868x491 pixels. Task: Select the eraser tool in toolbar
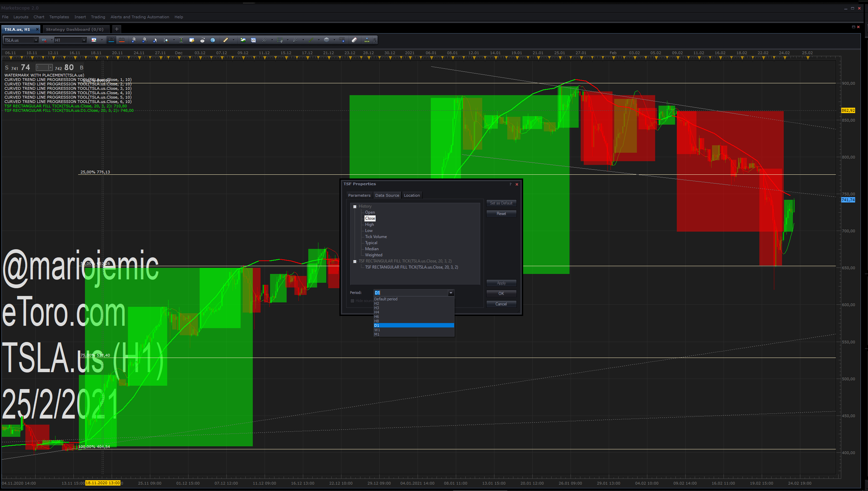354,40
